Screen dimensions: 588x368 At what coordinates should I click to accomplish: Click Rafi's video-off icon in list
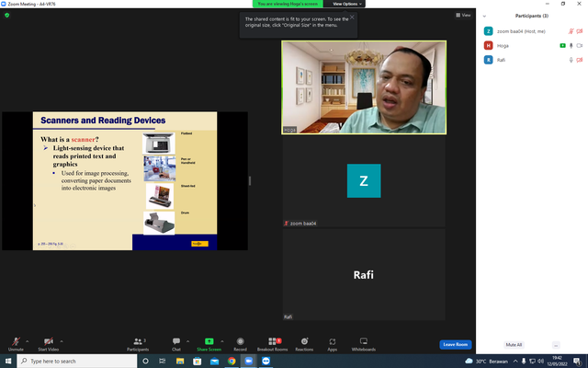pyautogui.click(x=580, y=60)
